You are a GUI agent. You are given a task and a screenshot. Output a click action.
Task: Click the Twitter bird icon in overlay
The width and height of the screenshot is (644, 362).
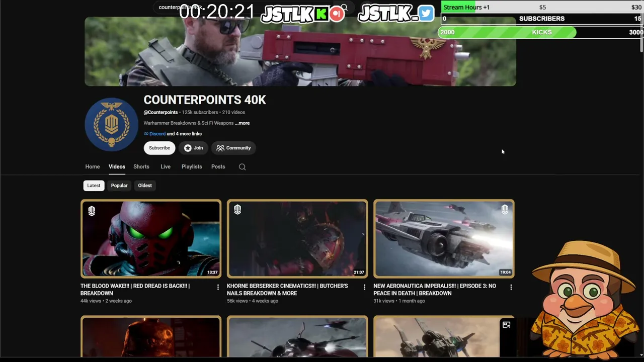[426, 14]
